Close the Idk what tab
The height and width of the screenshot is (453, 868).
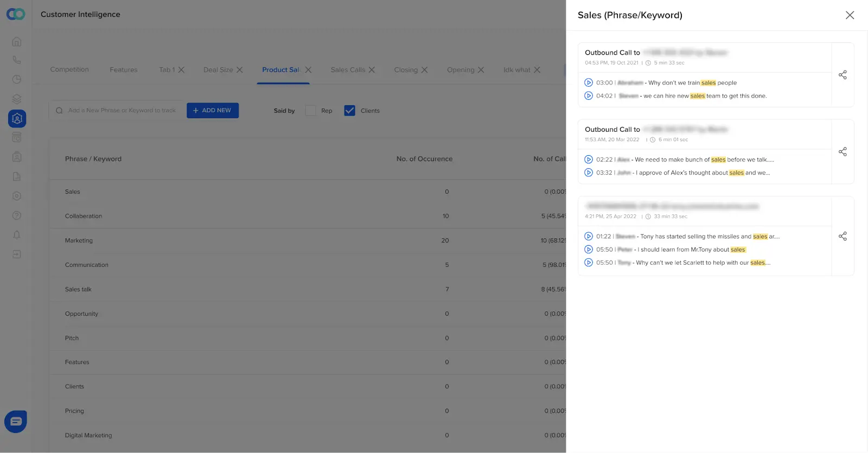coord(537,70)
